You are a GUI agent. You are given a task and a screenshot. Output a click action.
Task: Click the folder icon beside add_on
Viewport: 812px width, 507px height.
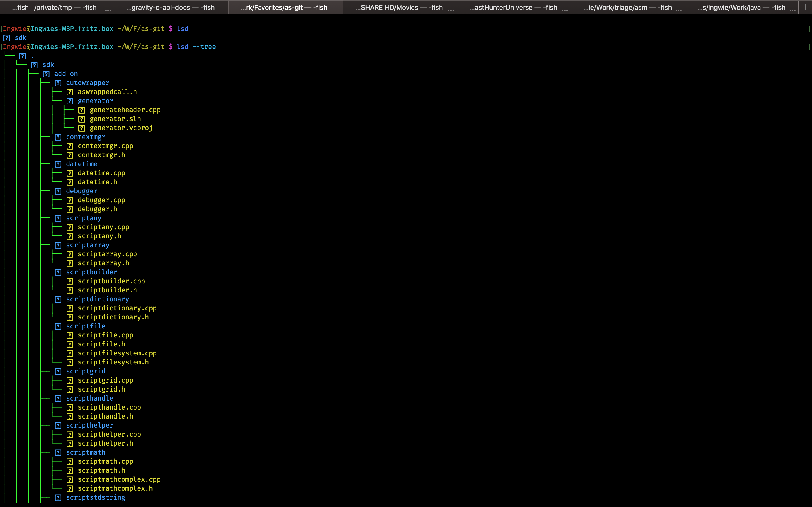(47, 74)
